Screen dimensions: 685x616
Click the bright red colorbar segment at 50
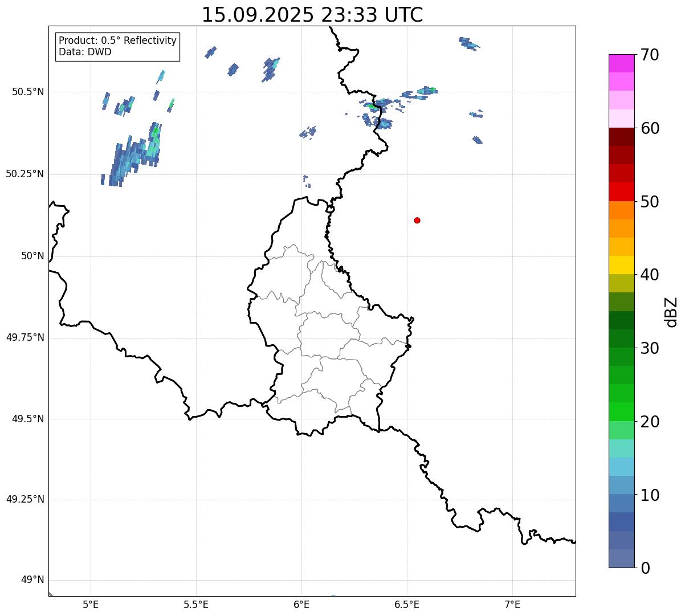(x=621, y=191)
